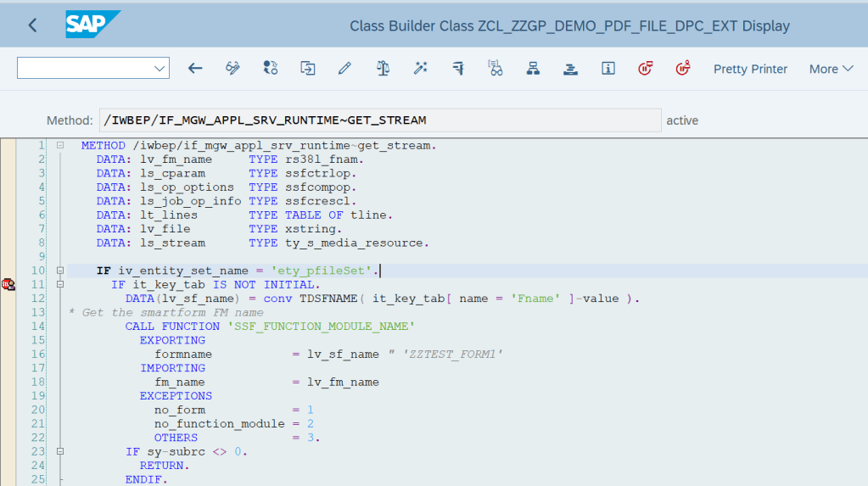The width and height of the screenshot is (868, 486).
Task: Run the syntax Check scales icon
Action: tap(383, 69)
